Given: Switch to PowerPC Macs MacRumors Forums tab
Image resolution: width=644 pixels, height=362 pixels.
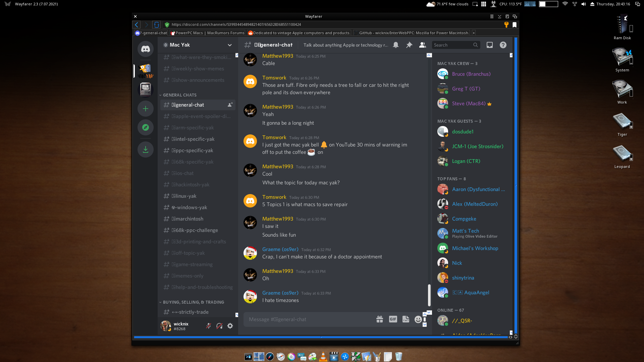Looking at the screenshot, I should pos(207,33).
